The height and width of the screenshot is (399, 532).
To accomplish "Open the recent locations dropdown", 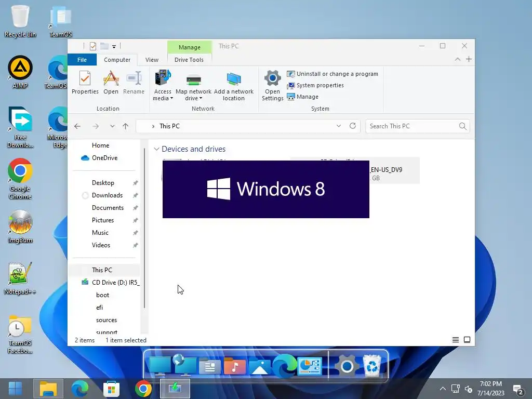I will click(x=112, y=126).
